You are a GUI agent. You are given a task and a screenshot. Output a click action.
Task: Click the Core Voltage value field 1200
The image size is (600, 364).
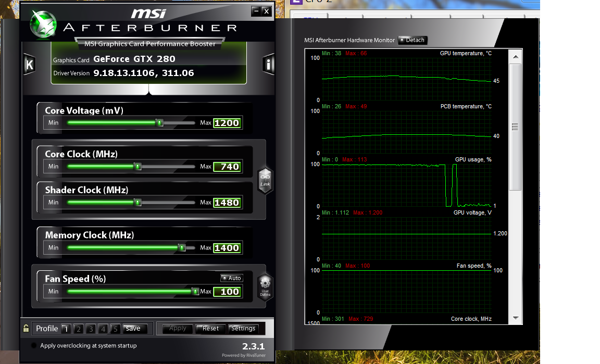pos(227,123)
